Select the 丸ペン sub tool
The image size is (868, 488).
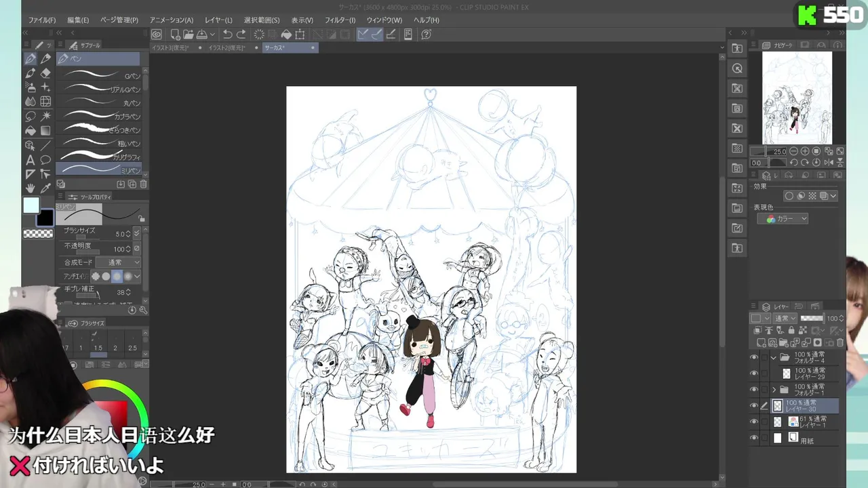coord(99,102)
